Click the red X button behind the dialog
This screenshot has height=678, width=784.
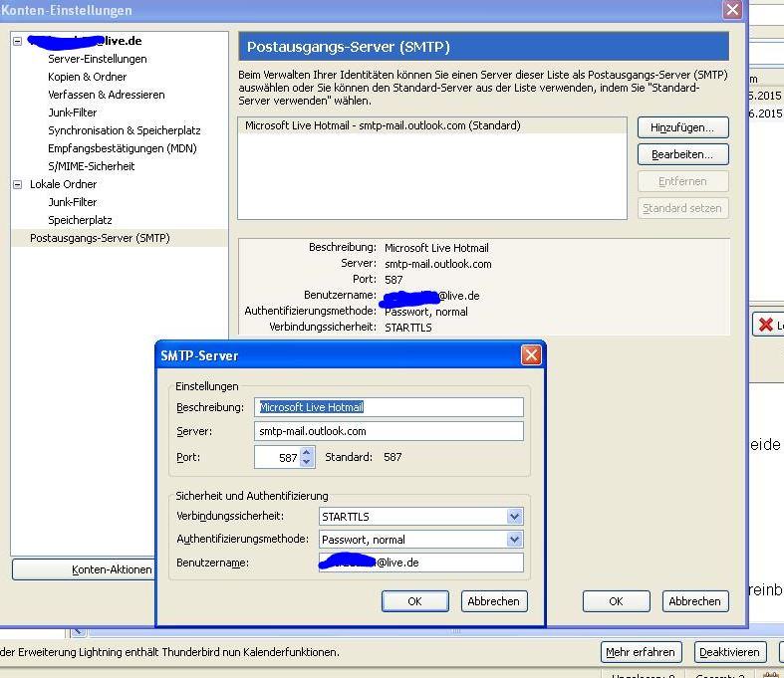(767, 326)
